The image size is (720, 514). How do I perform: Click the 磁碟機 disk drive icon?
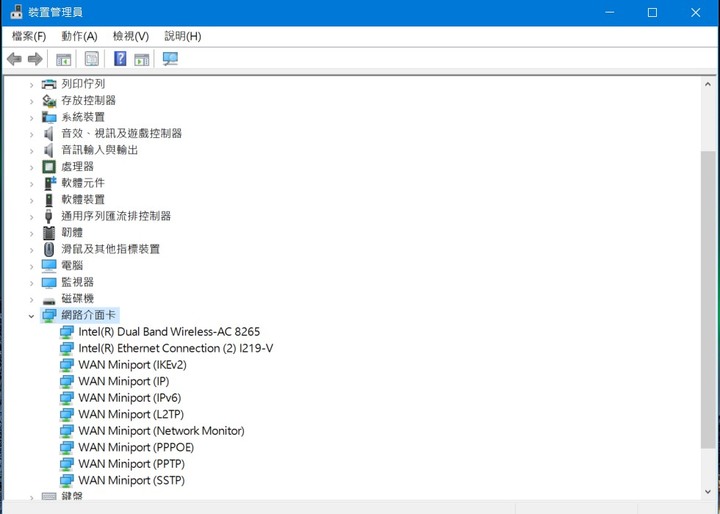coord(49,300)
